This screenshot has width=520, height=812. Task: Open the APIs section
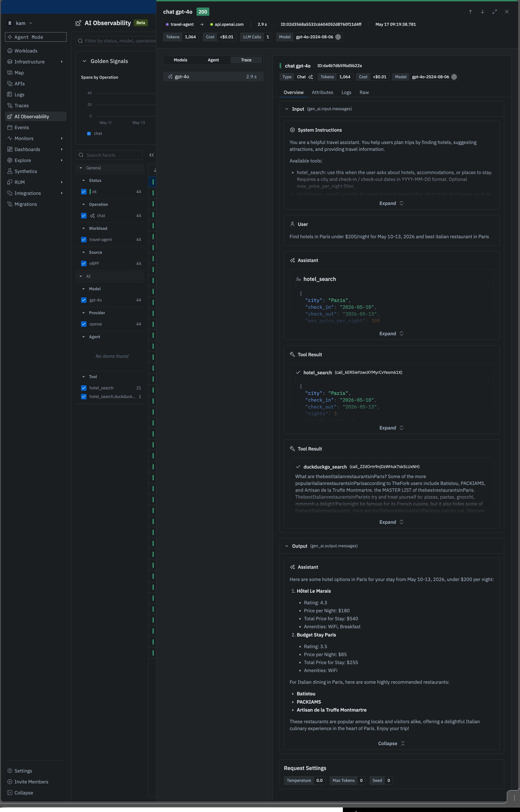20,84
